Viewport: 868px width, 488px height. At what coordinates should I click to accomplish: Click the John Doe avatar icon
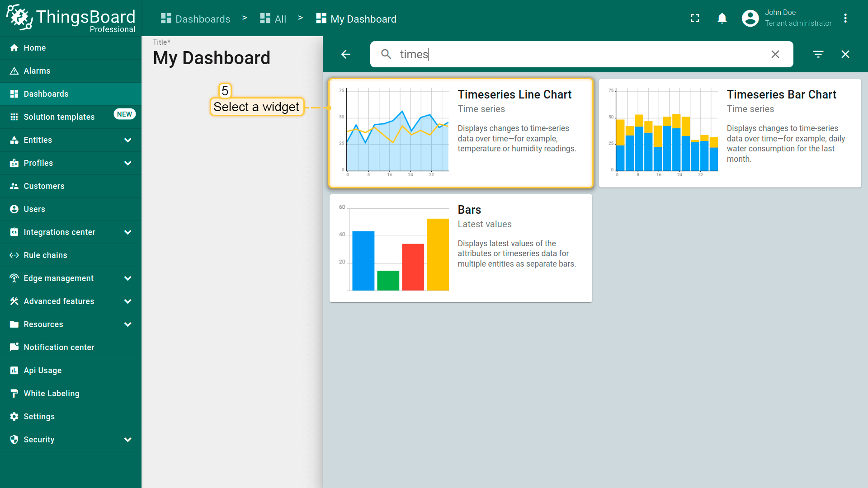click(x=750, y=18)
